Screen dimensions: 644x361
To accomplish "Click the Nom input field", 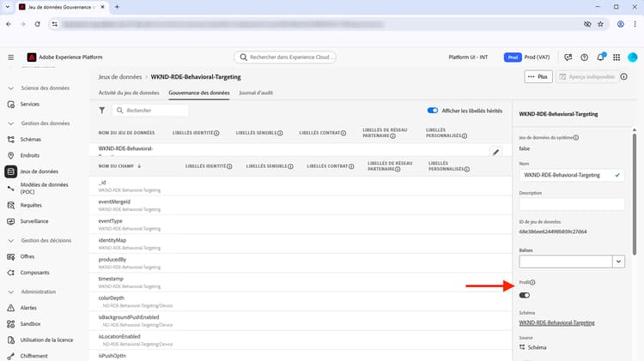I will click(572, 175).
